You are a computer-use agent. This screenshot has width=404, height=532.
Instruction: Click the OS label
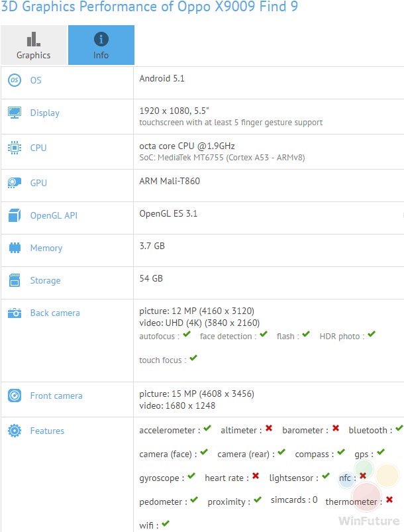point(36,80)
